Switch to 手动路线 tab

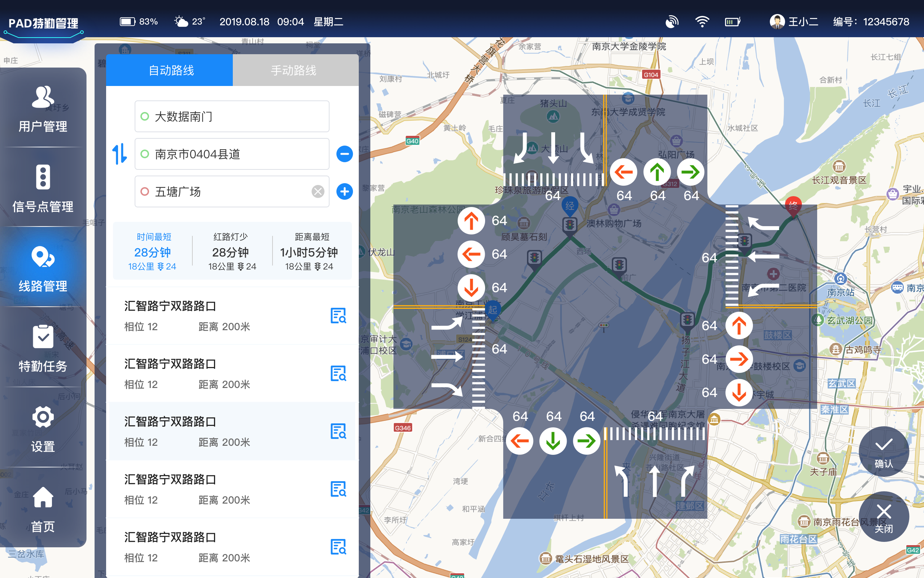click(296, 70)
